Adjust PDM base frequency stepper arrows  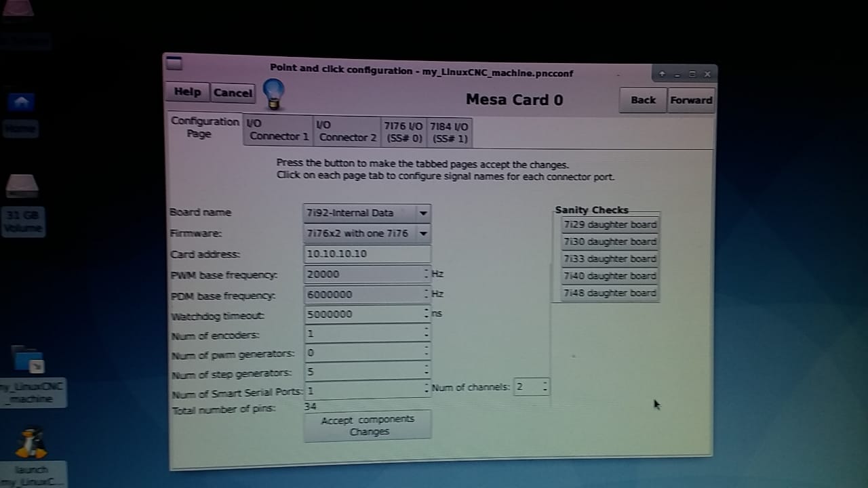coord(427,294)
